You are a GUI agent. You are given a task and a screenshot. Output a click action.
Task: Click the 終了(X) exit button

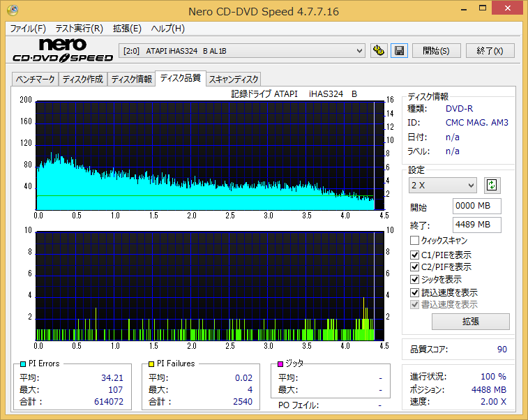pyautogui.click(x=490, y=51)
